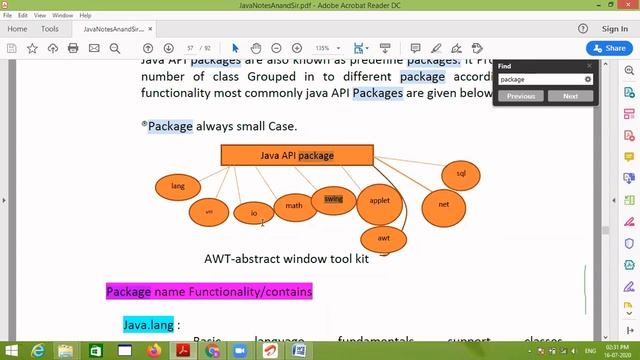Open Firefox from the taskbar
Viewport: 640px width, 360px height.
pyautogui.click(x=154, y=351)
